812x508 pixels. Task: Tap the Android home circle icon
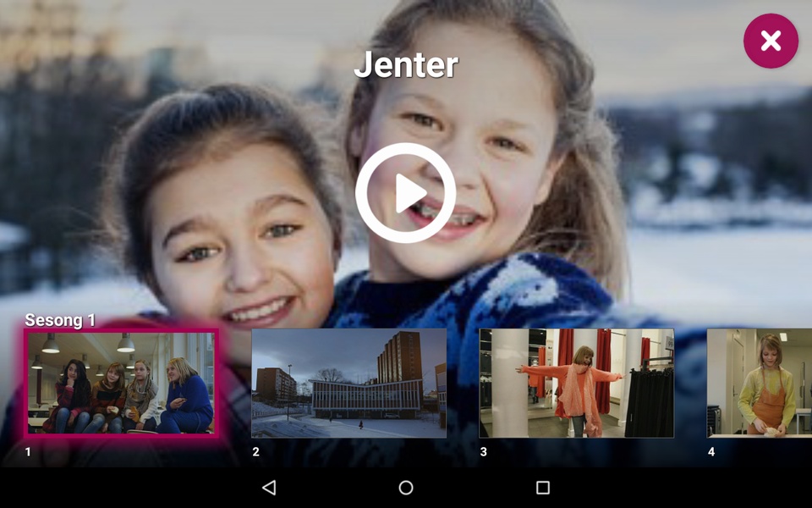406,488
